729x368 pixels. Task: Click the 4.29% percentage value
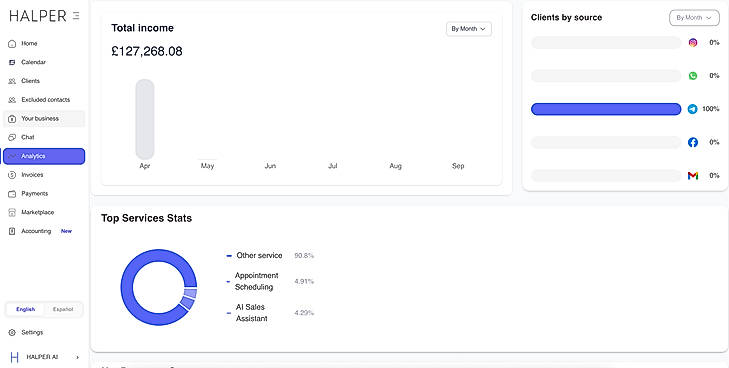[304, 313]
